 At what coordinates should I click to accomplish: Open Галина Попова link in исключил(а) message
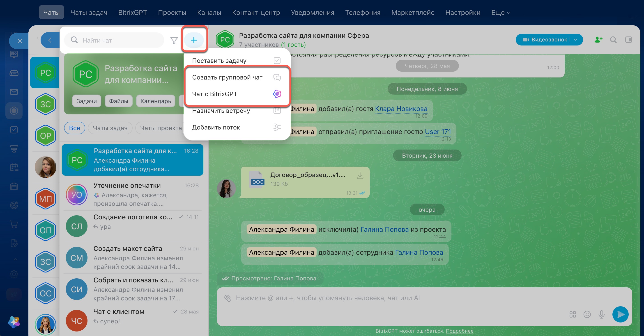coord(384,229)
